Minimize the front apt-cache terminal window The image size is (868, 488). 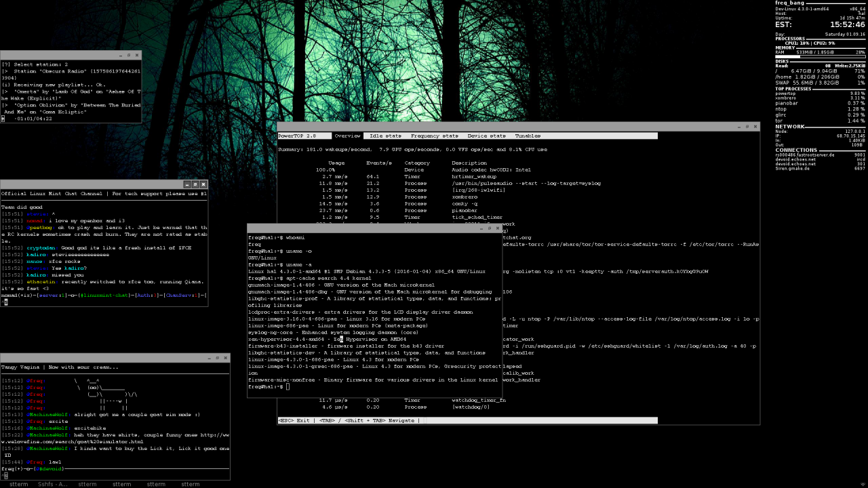[481, 228]
